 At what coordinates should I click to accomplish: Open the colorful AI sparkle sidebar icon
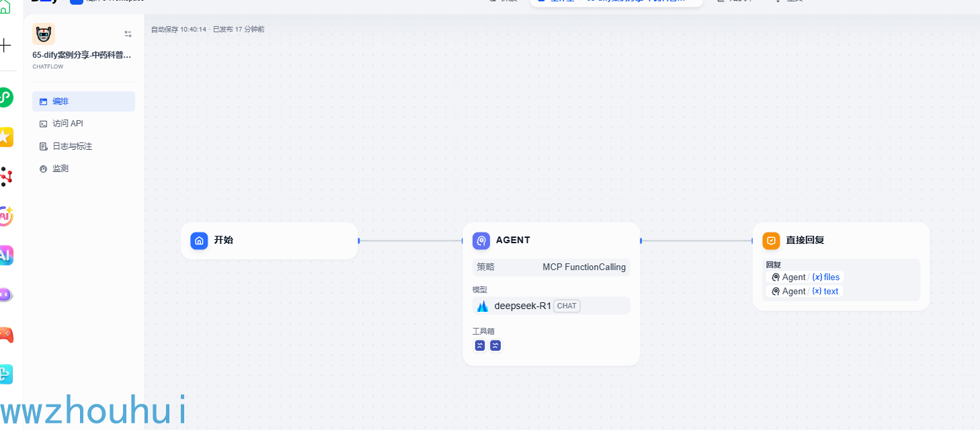6,216
